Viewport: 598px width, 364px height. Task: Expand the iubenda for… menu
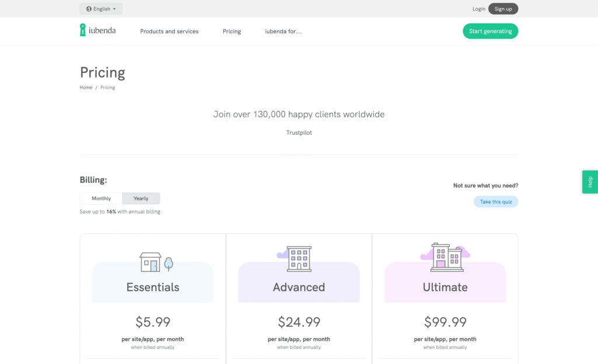(x=283, y=32)
